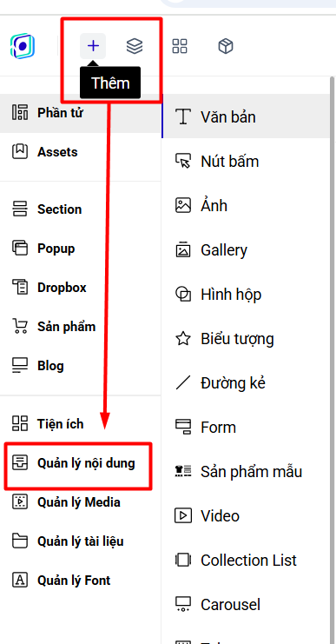336x644 pixels.
Task: Pick the Hình hộp shape element
Action: pos(246,294)
